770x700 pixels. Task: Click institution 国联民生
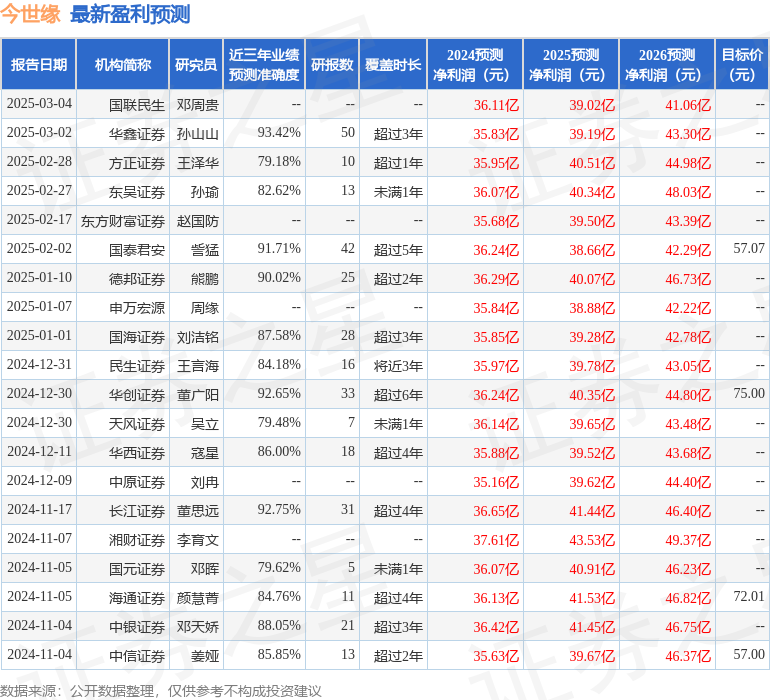pos(137,105)
